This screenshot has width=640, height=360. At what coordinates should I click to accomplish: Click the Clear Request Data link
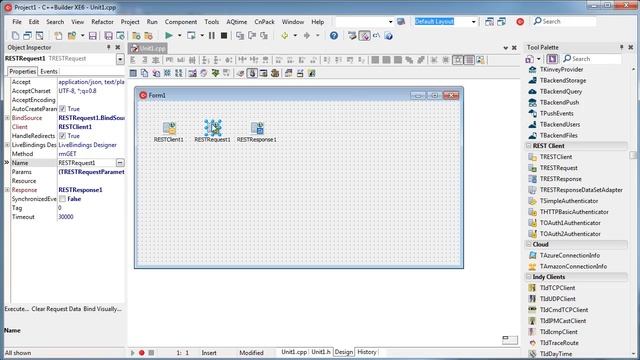tap(56, 309)
